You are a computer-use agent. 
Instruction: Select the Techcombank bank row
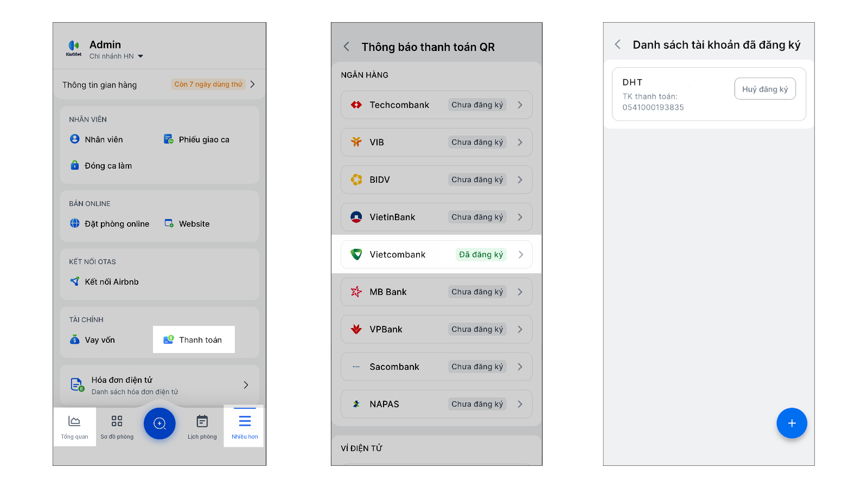tap(436, 105)
